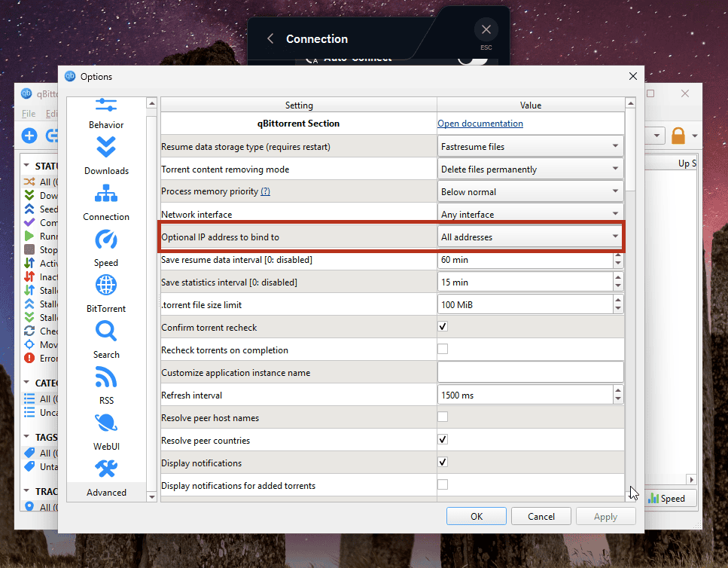Click the Value column header
Viewport: 728px width, 568px height.
(530, 105)
